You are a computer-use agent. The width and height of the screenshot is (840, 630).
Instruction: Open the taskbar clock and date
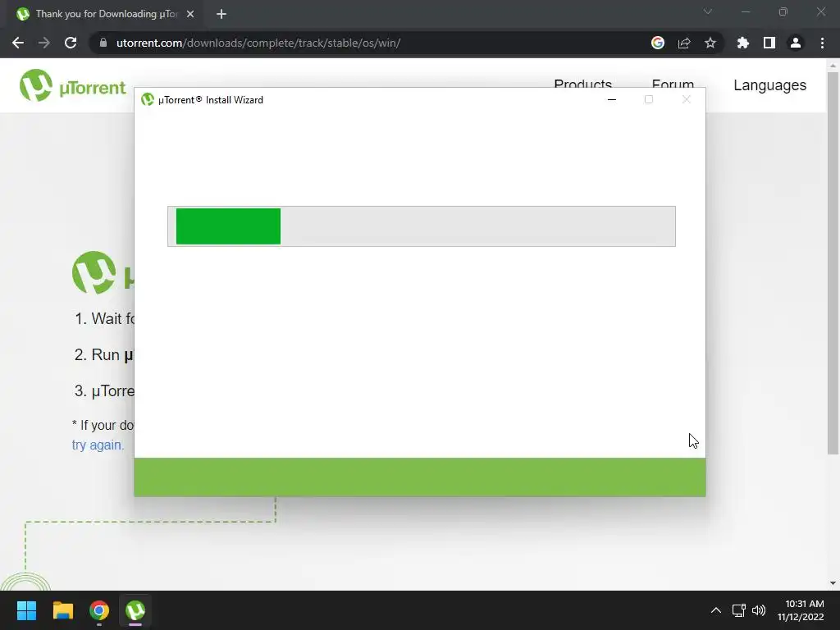[x=801, y=610]
